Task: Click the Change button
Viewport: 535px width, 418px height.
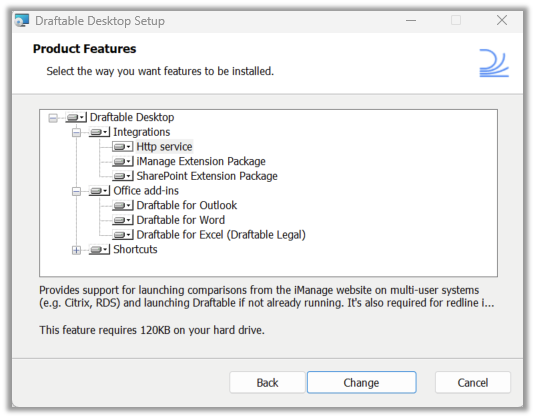Action: coord(361,383)
